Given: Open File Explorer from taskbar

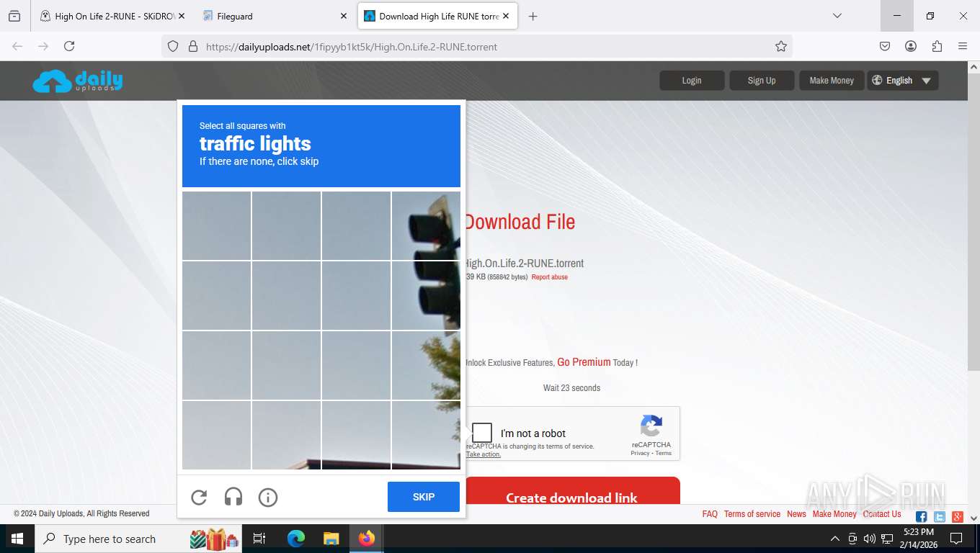Looking at the screenshot, I should click(331, 539).
